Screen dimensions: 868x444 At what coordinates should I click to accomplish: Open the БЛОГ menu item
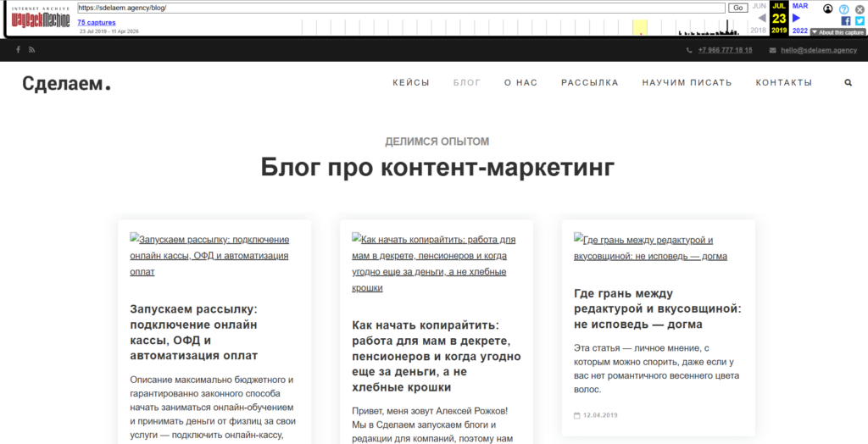click(x=467, y=82)
